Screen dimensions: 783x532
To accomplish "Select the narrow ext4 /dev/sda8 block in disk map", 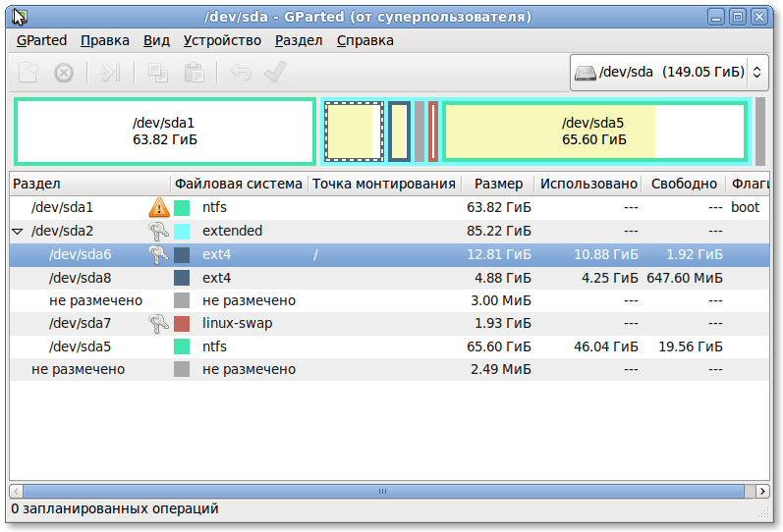I will pos(400,132).
